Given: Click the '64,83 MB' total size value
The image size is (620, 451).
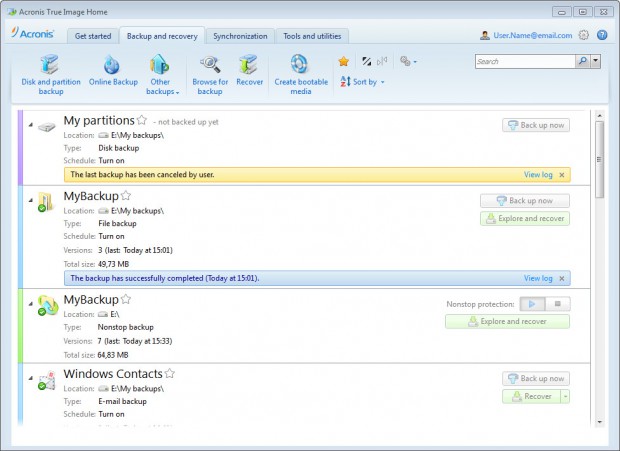Looking at the screenshot, I should click(113, 355).
